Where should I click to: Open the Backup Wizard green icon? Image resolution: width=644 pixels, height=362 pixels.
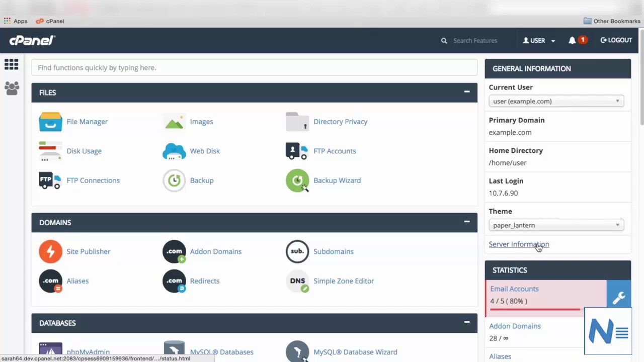click(297, 180)
